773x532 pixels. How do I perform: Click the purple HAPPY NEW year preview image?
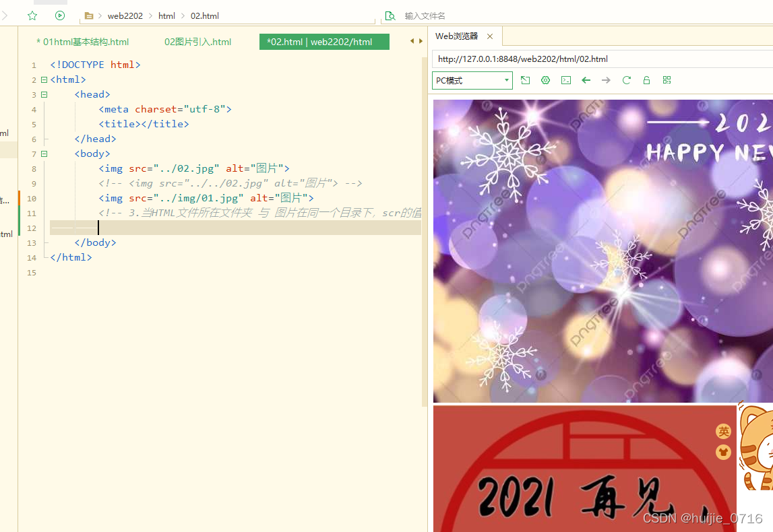[603, 251]
